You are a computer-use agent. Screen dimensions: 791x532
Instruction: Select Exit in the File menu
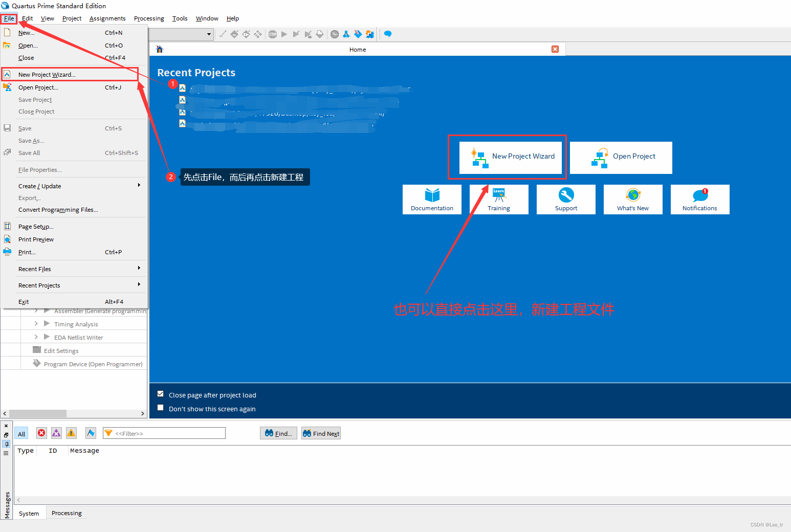(74, 302)
